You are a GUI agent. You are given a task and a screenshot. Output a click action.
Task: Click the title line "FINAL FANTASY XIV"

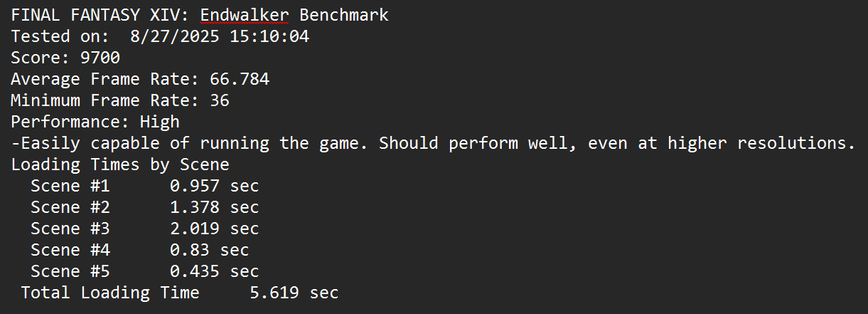100,15
